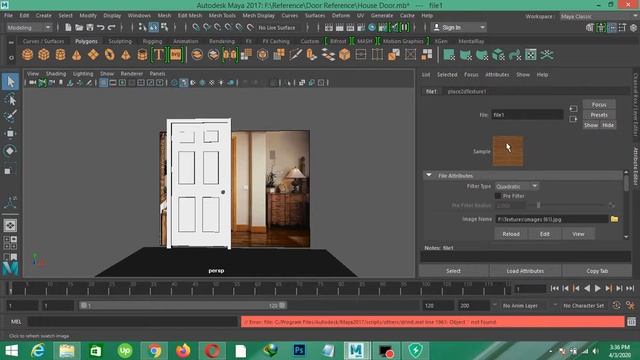The image size is (640, 360).
Task: Open Photoshop from the taskbar
Action: coord(299,350)
